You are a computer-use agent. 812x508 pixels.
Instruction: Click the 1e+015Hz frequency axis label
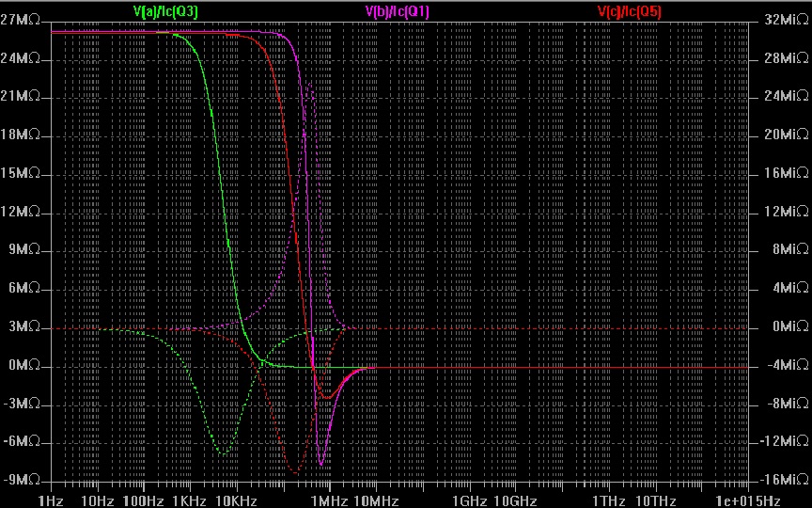[748, 501]
